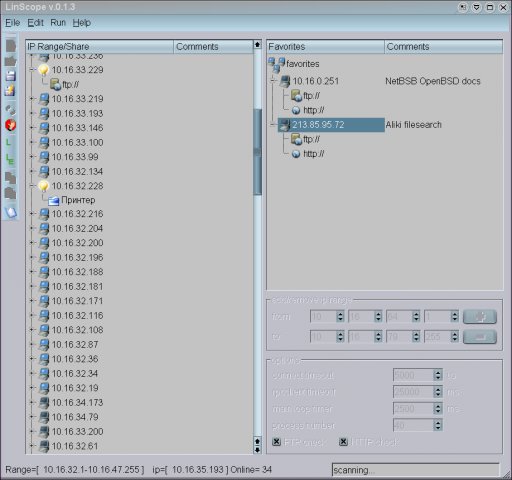
Task: Collapse the 10.16.0.251 favorites node
Action: pyautogui.click(x=273, y=81)
